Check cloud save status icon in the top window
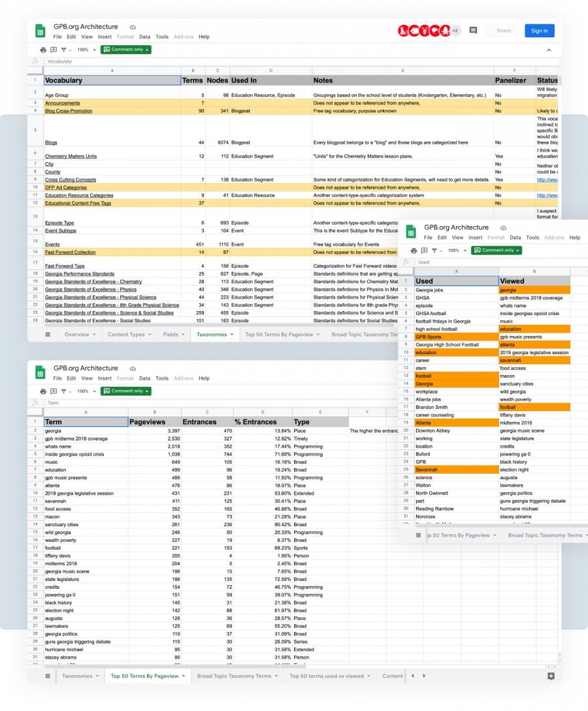Screen dimensions: 588x711 pos(133,27)
